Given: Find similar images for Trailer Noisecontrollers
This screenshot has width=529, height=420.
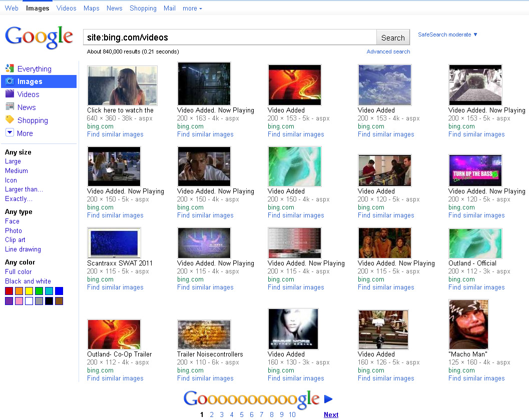Looking at the screenshot, I should [x=205, y=378].
